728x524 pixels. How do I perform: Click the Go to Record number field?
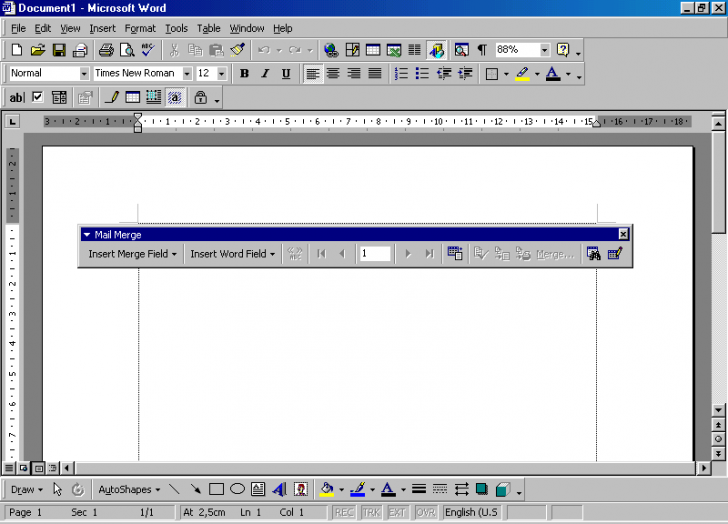click(x=375, y=254)
